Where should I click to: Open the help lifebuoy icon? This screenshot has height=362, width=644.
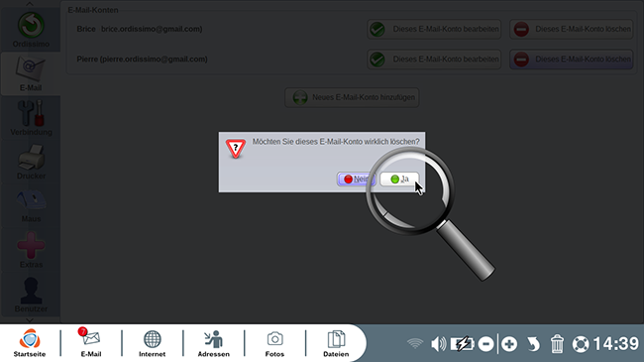581,344
